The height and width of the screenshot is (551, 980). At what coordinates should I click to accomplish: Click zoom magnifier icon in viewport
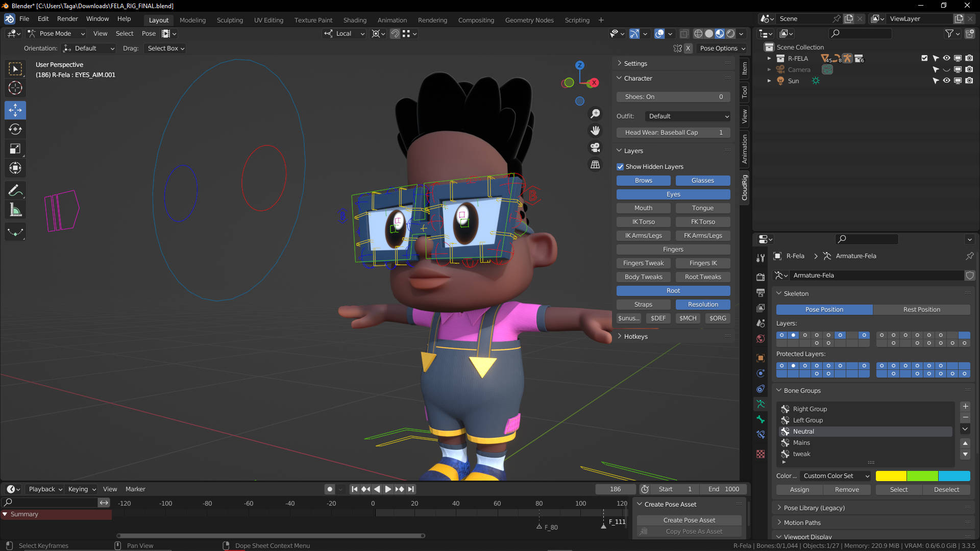[595, 113]
